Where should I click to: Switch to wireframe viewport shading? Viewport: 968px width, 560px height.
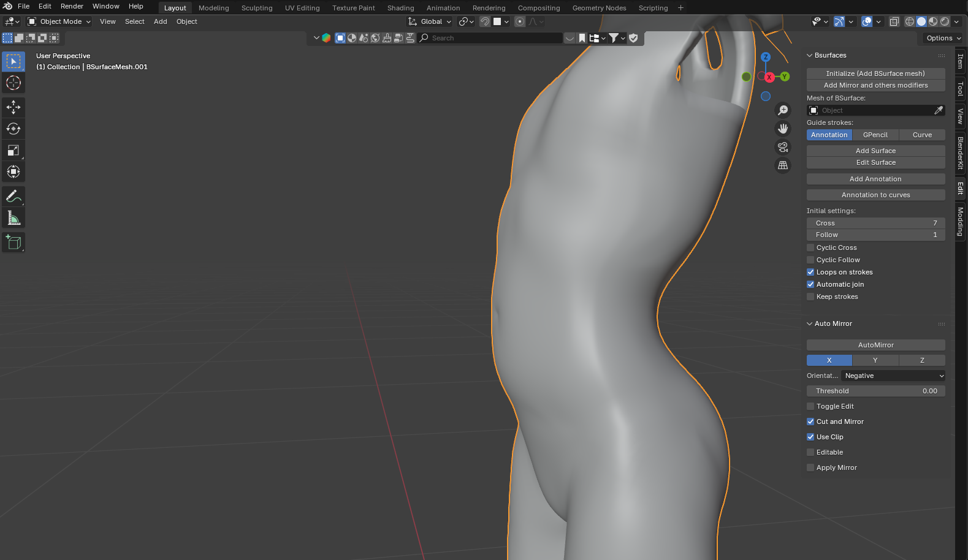(910, 21)
